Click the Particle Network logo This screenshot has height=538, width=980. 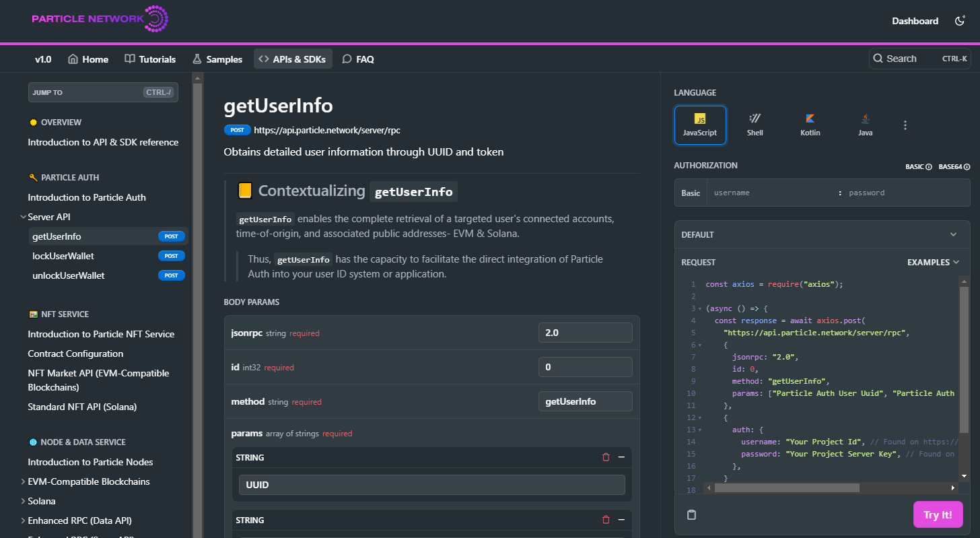[100, 20]
